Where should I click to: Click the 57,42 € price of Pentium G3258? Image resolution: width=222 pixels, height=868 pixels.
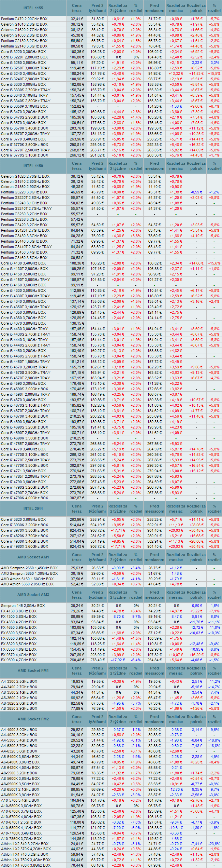click(x=77, y=219)
